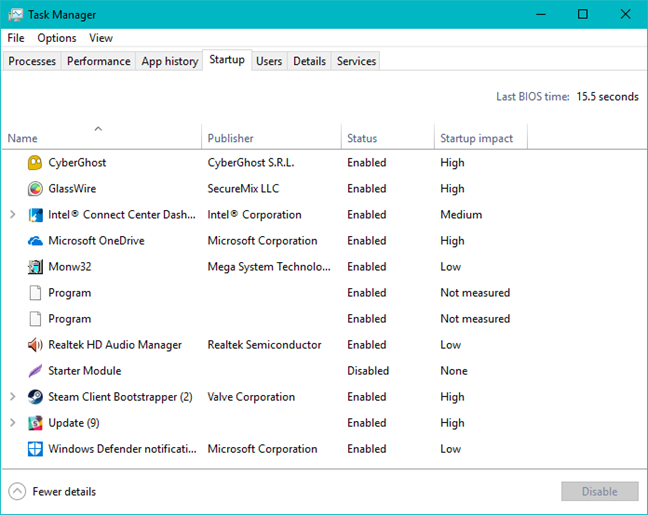Click the Monw32 program icon

(35, 267)
